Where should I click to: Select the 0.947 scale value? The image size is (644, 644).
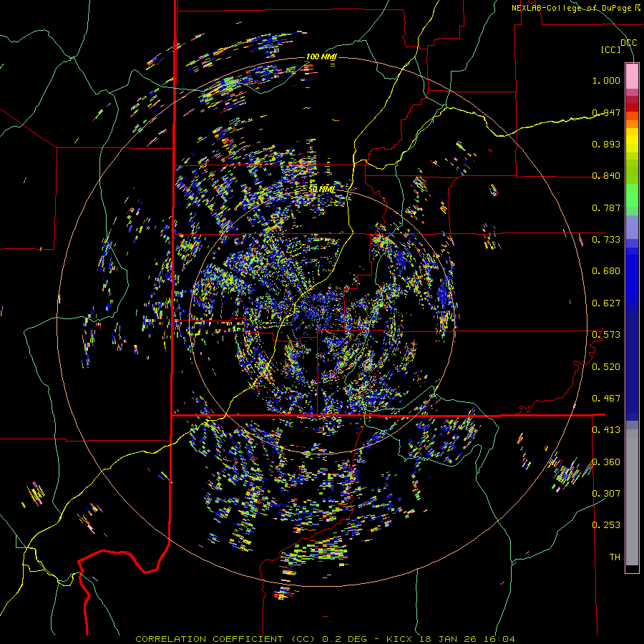click(x=606, y=112)
